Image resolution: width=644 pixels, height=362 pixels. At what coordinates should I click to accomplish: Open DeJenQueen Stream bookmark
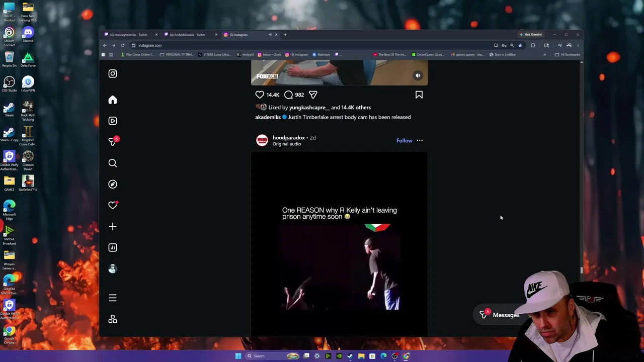[x=428, y=54]
